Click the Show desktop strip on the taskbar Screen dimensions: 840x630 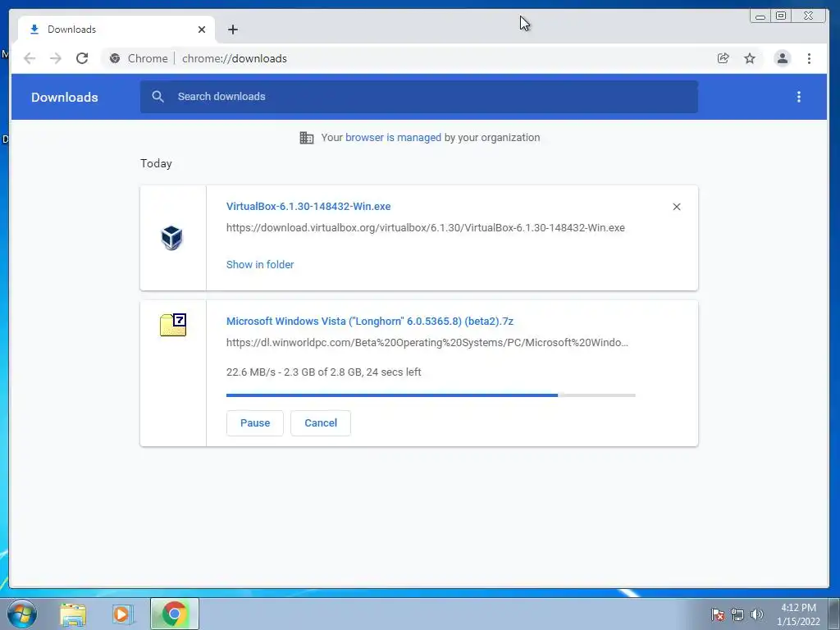point(834,614)
